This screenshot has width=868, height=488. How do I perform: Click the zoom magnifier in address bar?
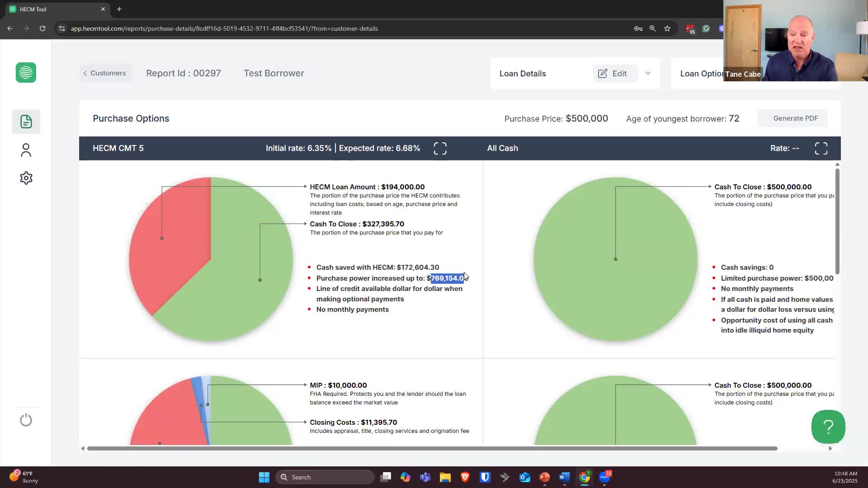(652, 28)
